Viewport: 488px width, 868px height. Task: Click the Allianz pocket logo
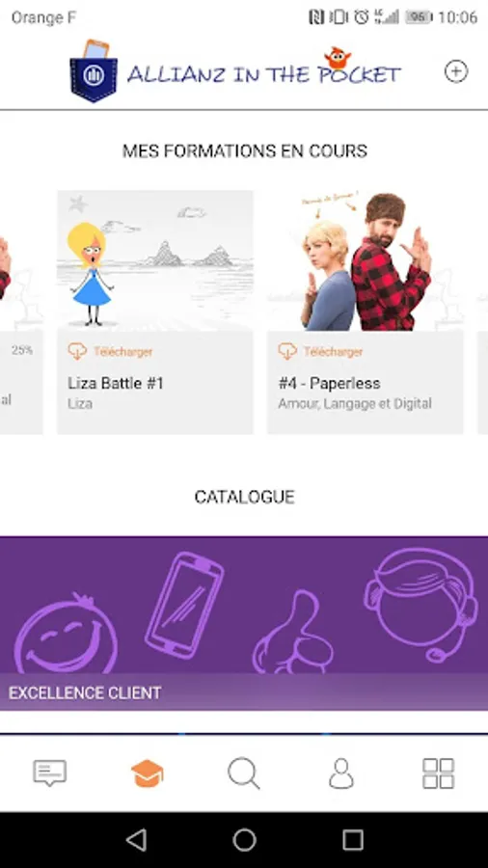tap(94, 71)
